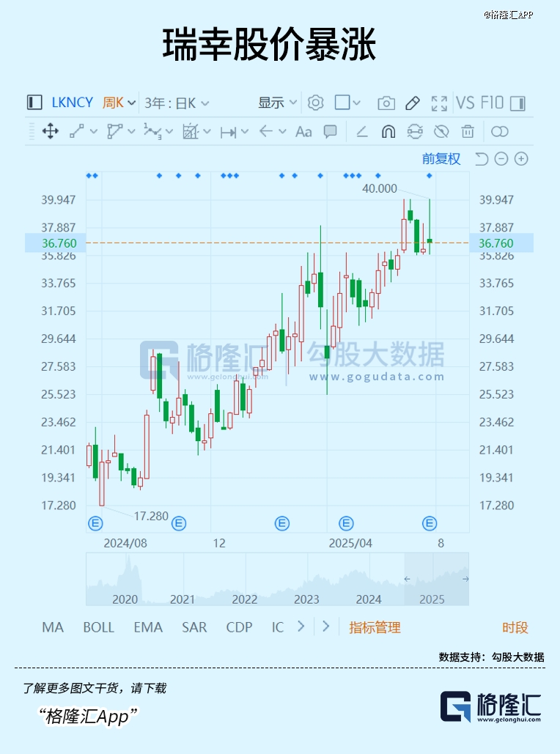The height and width of the screenshot is (754, 560).
Task: Add a comment bubble annotation
Action: (331, 131)
